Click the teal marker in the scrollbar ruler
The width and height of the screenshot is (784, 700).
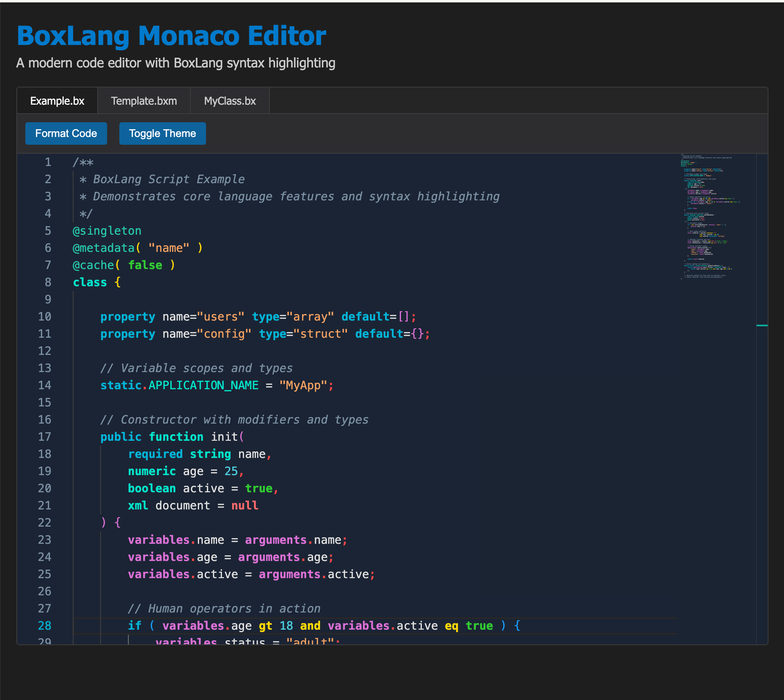click(762, 325)
